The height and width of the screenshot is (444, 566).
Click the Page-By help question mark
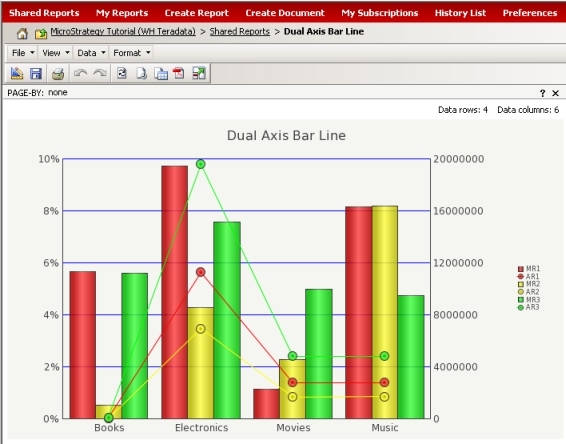[542, 93]
